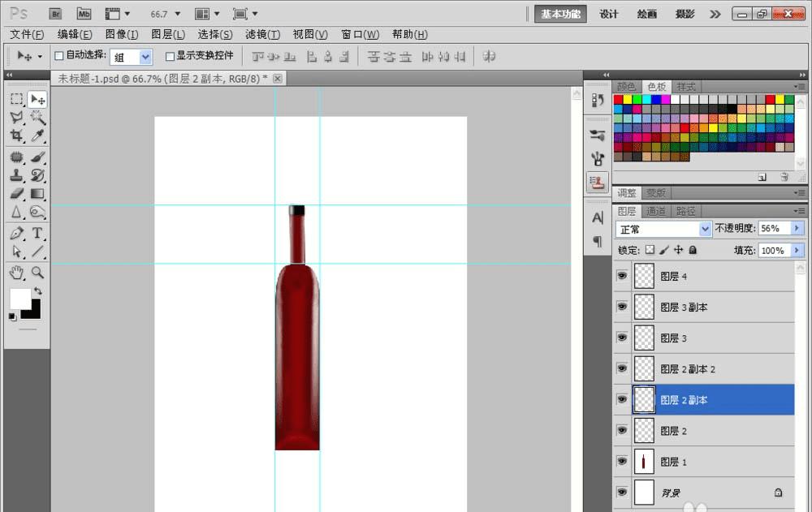The image size is (812, 512).
Task: Switch to the 通道 tab
Action: (656, 211)
